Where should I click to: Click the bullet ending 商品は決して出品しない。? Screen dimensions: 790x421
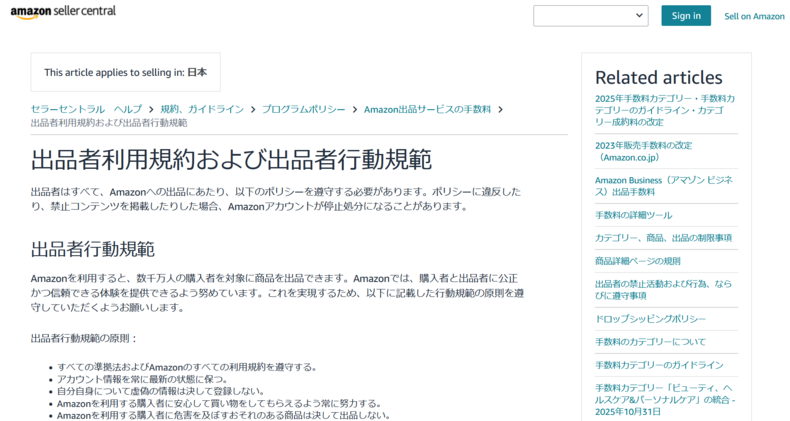click(224, 415)
